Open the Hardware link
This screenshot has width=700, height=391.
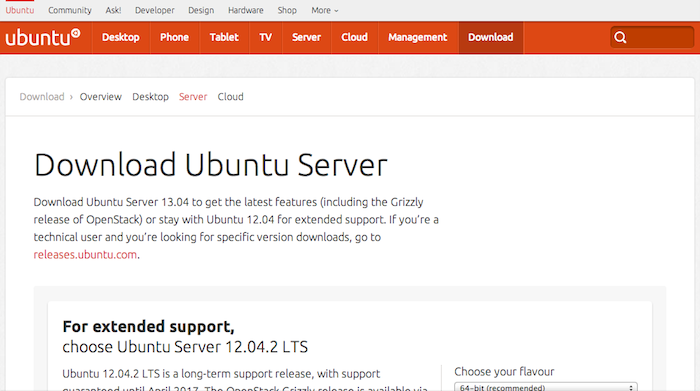[246, 10]
